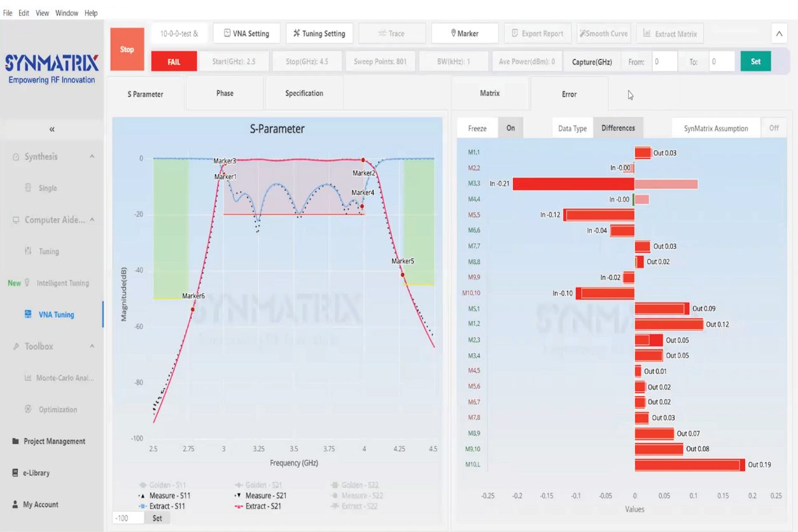Image resolution: width=798 pixels, height=532 pixels.
Task: Toggle Golden - S11 legend trace
Action: (x=162, y=485)
